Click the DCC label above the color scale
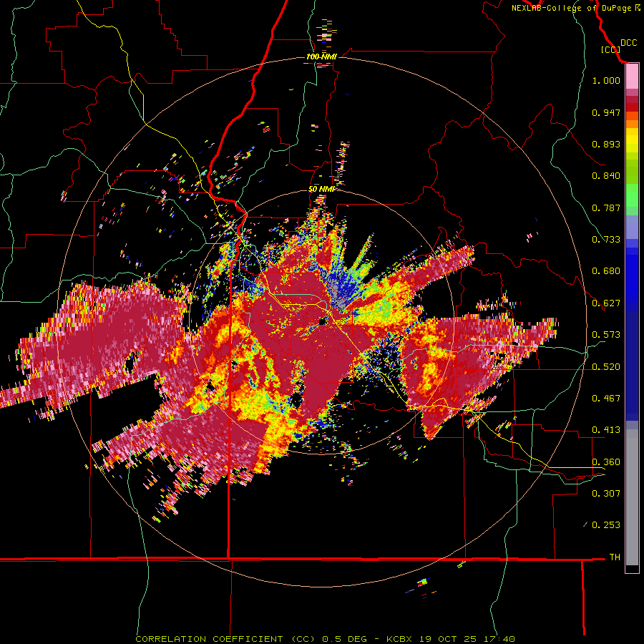This screenshot has width=644, height=644. (x=628, y=43)
